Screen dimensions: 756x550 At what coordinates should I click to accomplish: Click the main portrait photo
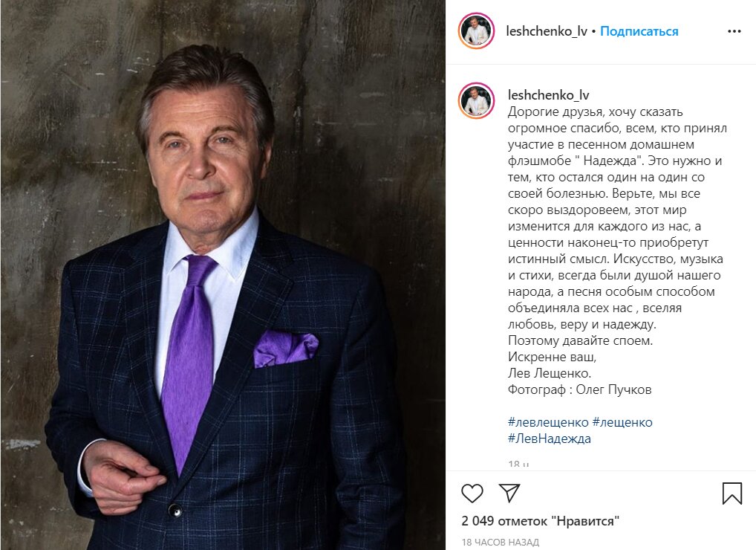[x=223, y=275]
